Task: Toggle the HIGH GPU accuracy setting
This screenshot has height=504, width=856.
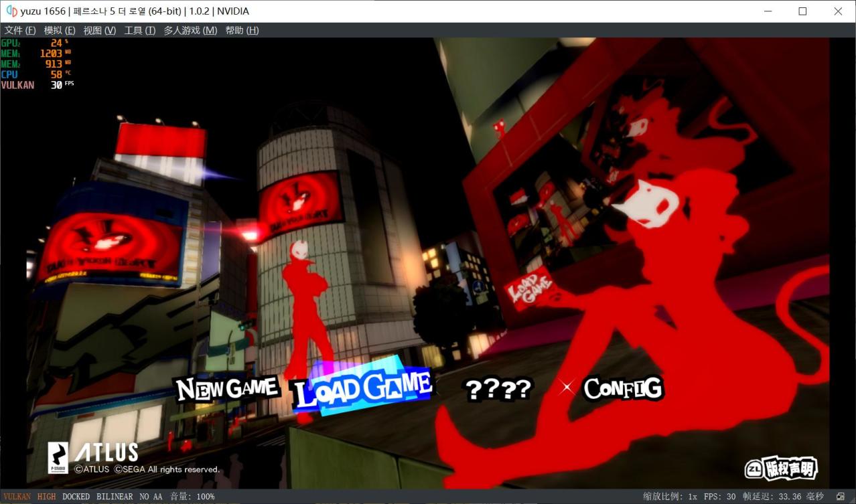Action: pyautogui.click(x=47, y=497)
